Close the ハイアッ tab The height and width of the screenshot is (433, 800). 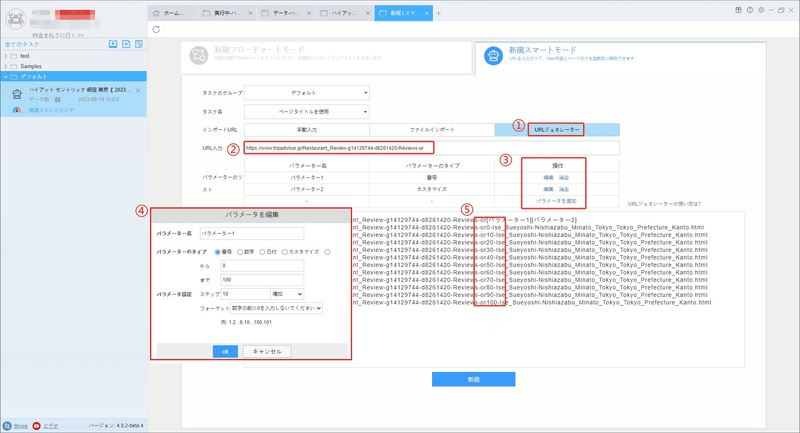click(368, 13)
